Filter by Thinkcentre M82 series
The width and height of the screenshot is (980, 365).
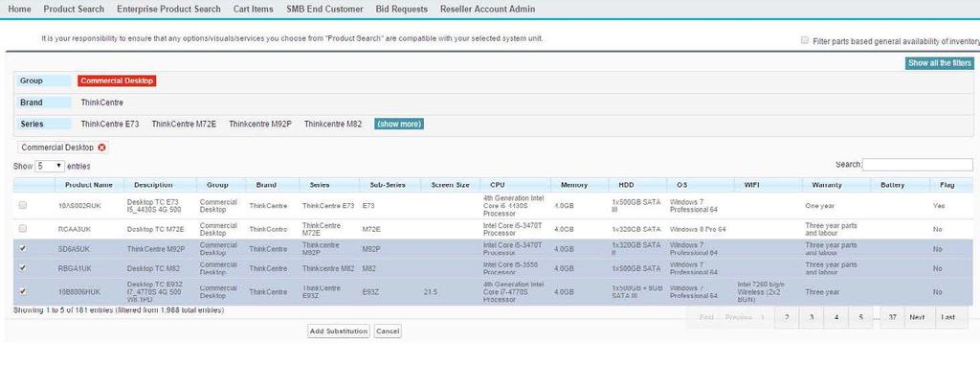[333, 124]
